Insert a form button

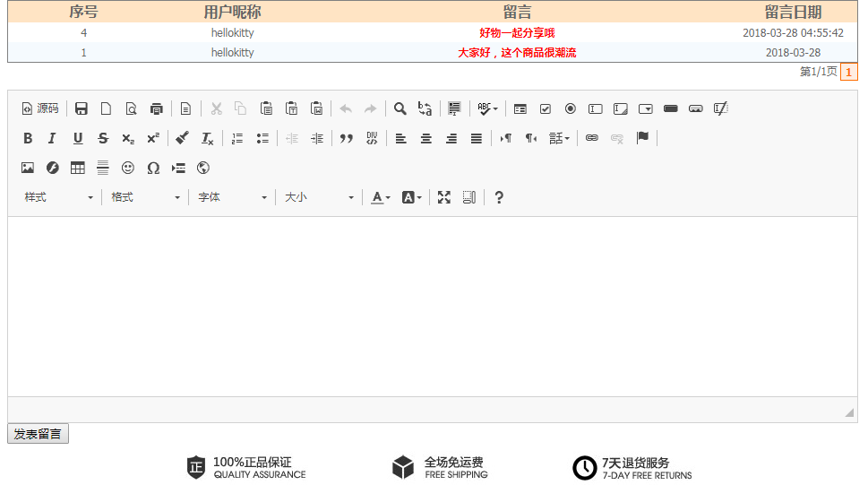tap(671, 108)
